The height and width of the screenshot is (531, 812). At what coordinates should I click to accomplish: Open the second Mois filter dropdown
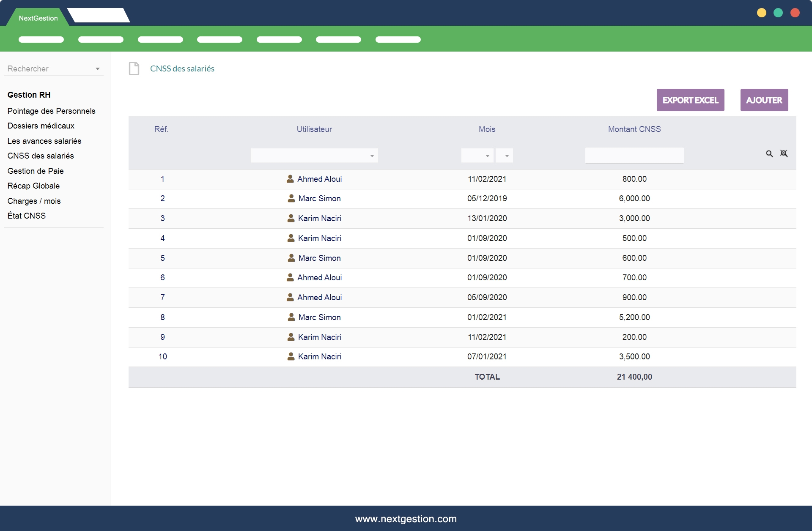[x=505, y=156]
